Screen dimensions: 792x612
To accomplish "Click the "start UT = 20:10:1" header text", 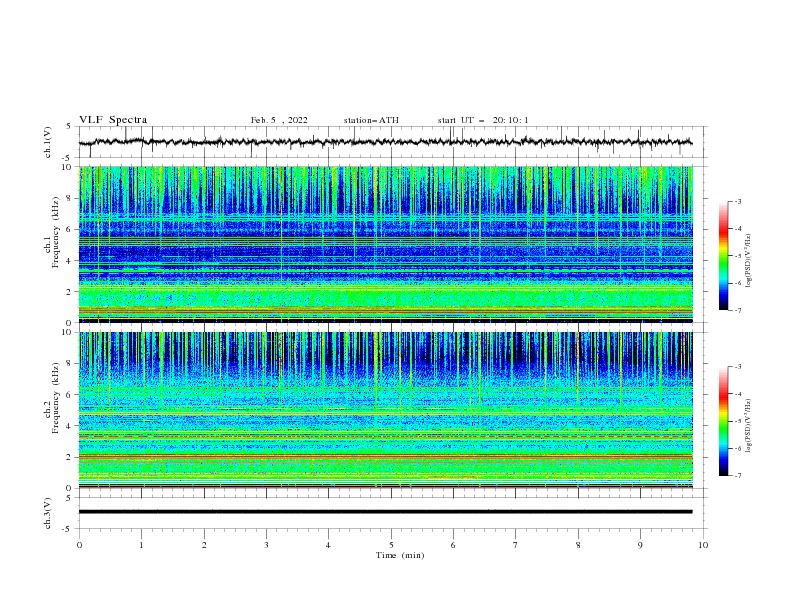I will (483, 120).
